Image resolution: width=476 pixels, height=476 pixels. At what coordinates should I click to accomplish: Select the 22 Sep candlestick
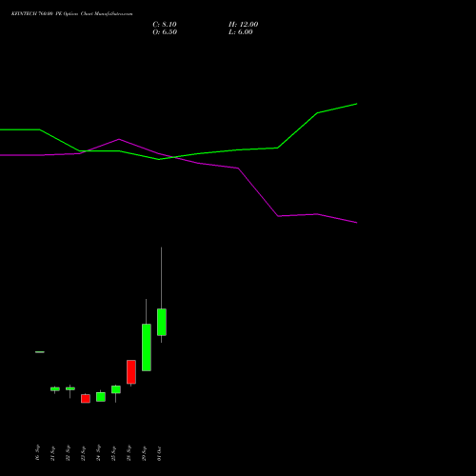[x=70, y=388]
